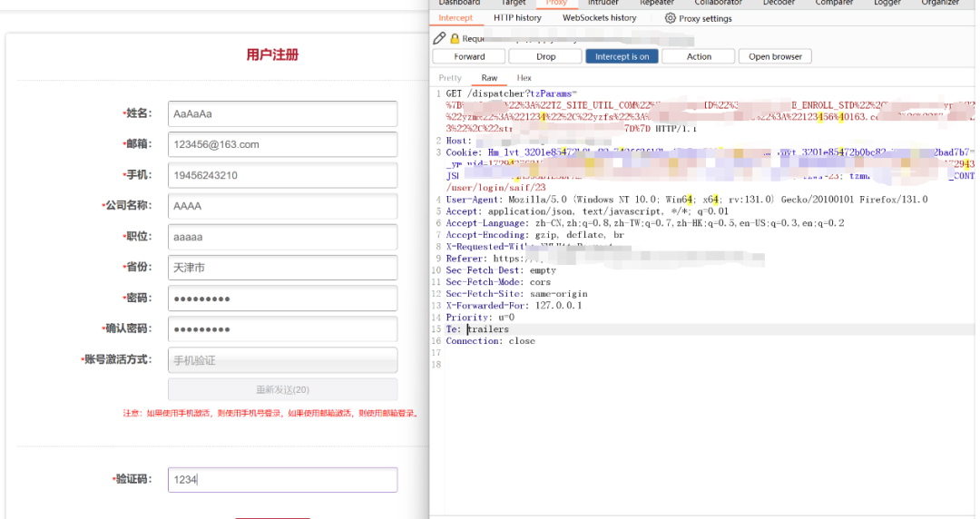Click the Open browser button

click(775, 56)
